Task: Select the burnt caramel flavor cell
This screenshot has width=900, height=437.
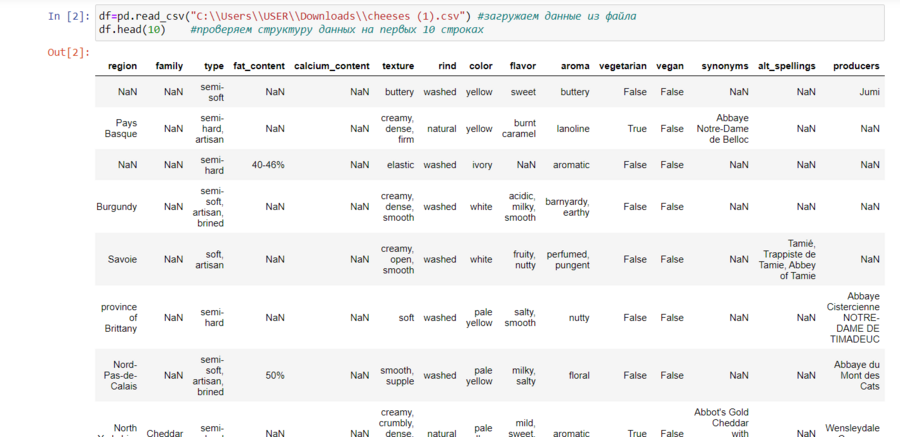Action: pos(519,128)
